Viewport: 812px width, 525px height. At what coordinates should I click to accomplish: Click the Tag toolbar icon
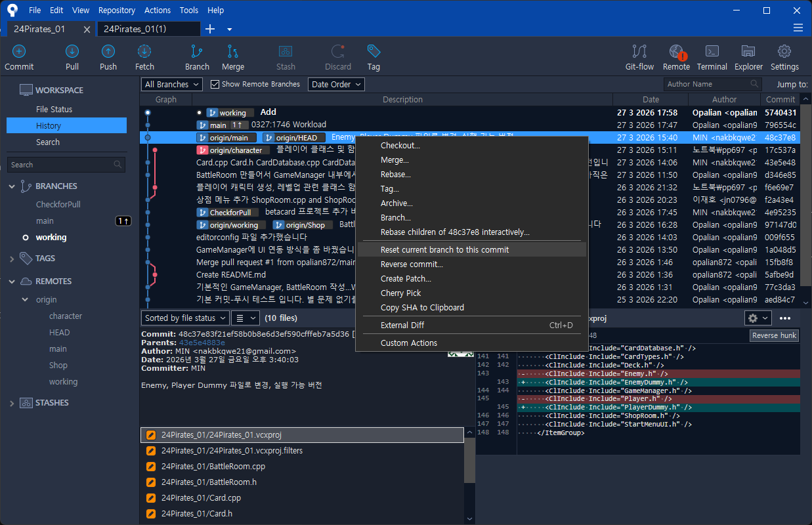pos(374,52)
